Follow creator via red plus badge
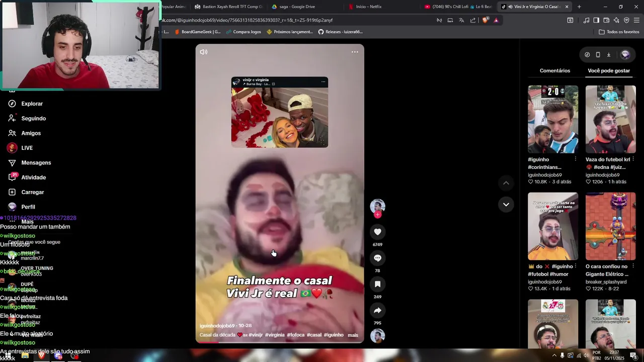 377,215
